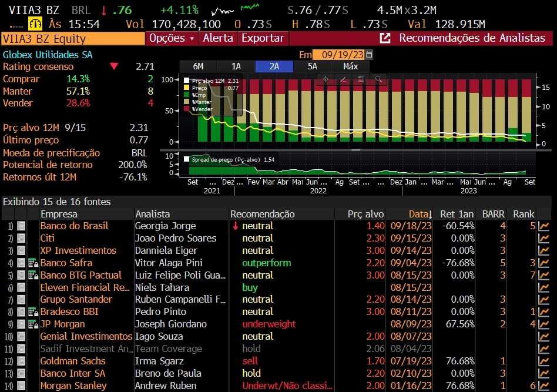Open the Banco Safra firm link
The width and height of the screenshot is (557, 392).
66,263
